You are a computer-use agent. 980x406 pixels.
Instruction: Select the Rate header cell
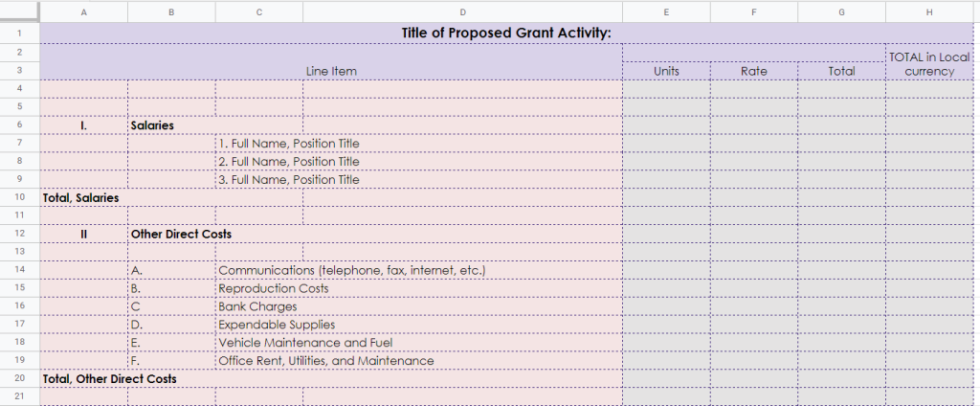pyautogui.click(x=754, y=71)
